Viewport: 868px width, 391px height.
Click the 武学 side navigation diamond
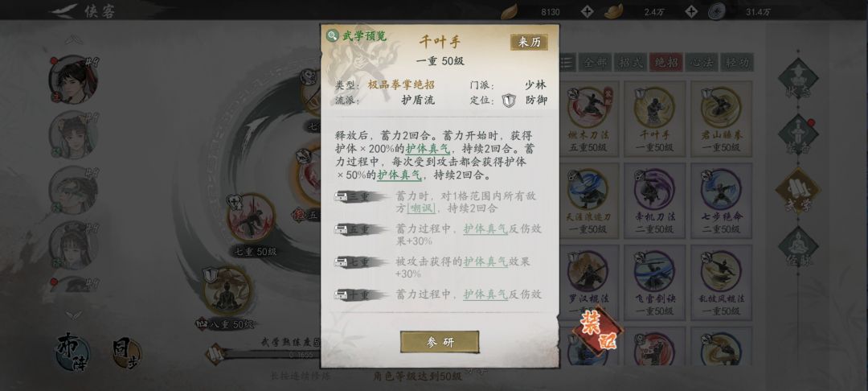coord(798,191)
